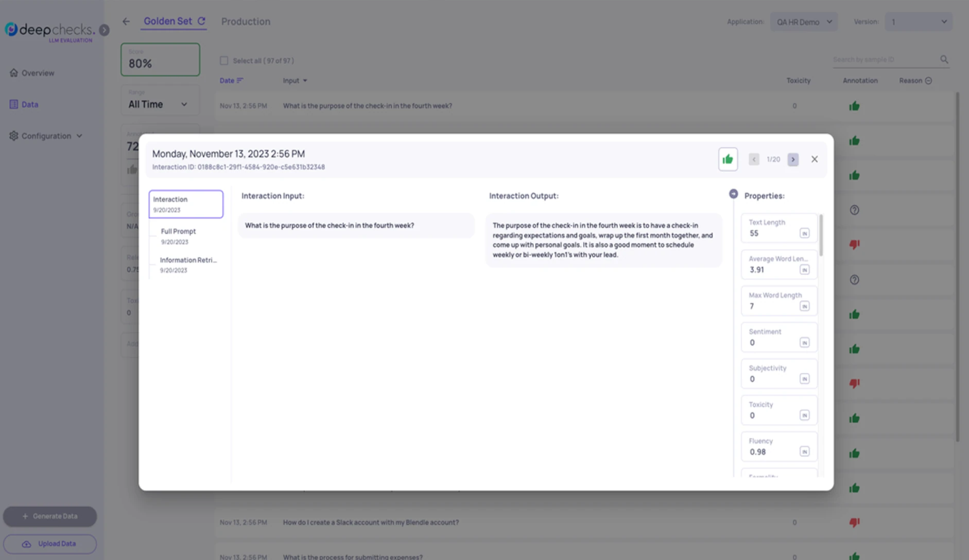The image size is (969, 560).
Task: Open the All Time range dropdown
Action: coord(160,101)
